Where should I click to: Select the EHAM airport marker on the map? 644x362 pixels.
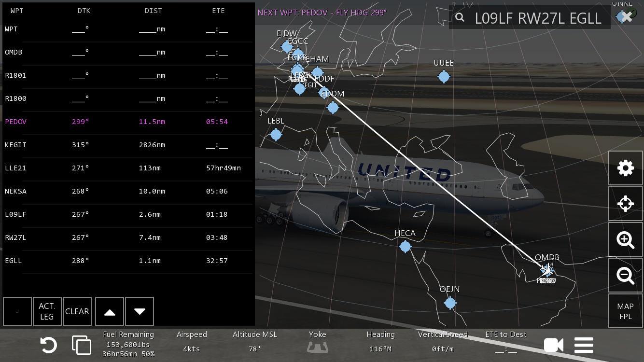point(317,73)
